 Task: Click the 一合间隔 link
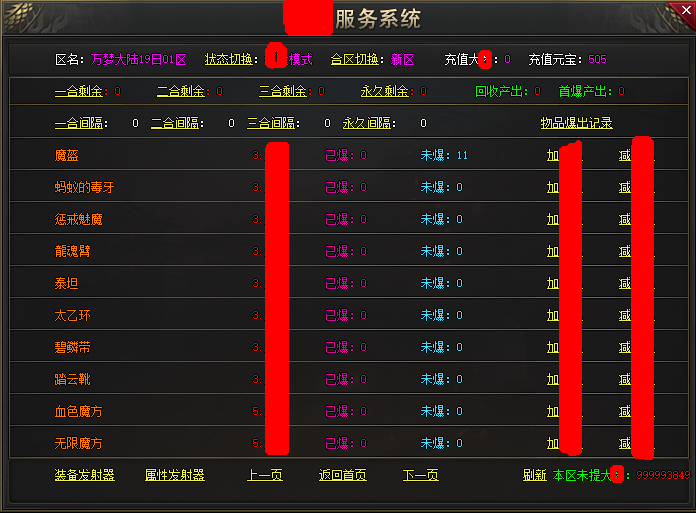pyautogui.click(x=79, y=124)
